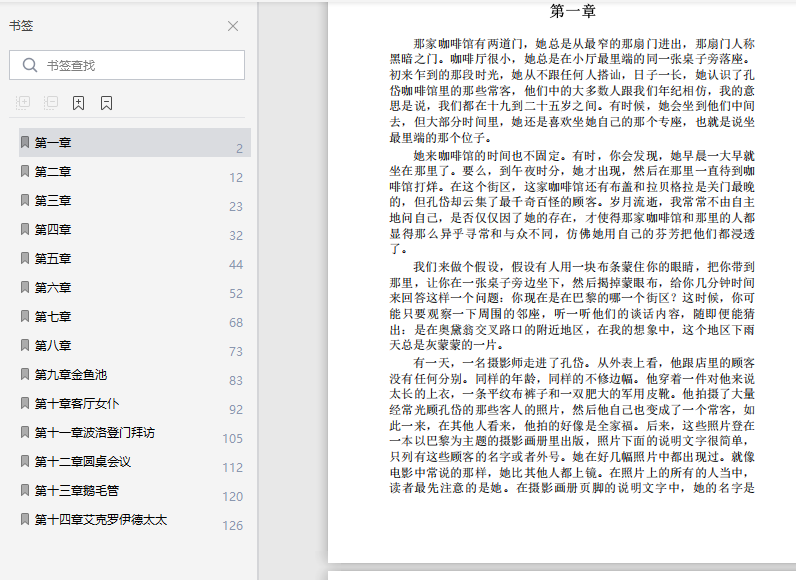Click page number 52 in bookmark list
This screenshot has height=580, width=796.
(x=236, y=293)
